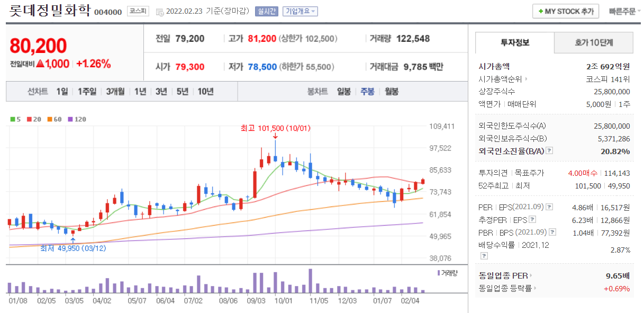
Task: Click the 4.00매수 investment opinion value
Action: [x=582, y=173]
